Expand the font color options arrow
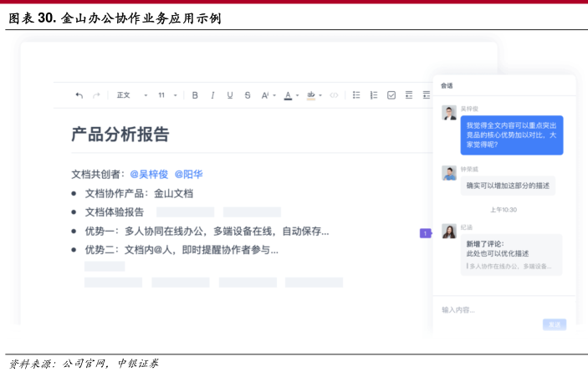The image size is (588, 372). [298, 95]
